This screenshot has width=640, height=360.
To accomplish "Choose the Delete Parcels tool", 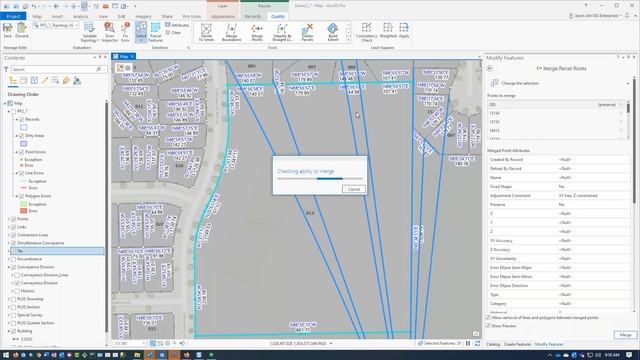I will coord(307,32).
